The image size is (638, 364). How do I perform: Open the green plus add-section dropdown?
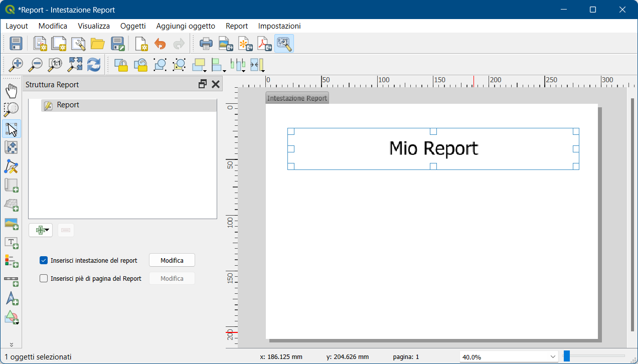pyautogui.click(x=41, y=230)
